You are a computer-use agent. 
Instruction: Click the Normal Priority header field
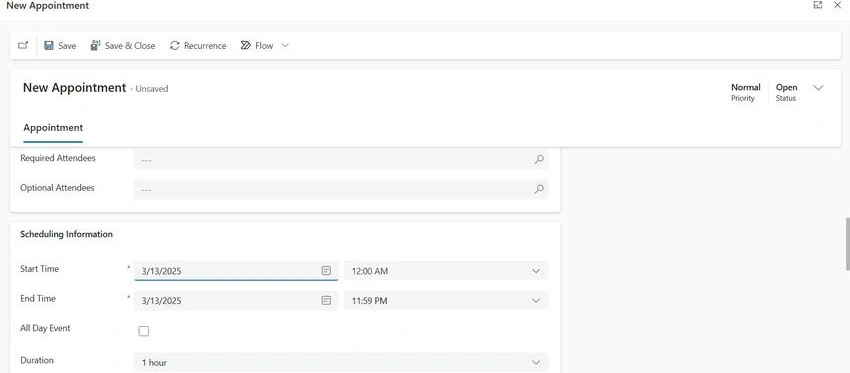745,92
